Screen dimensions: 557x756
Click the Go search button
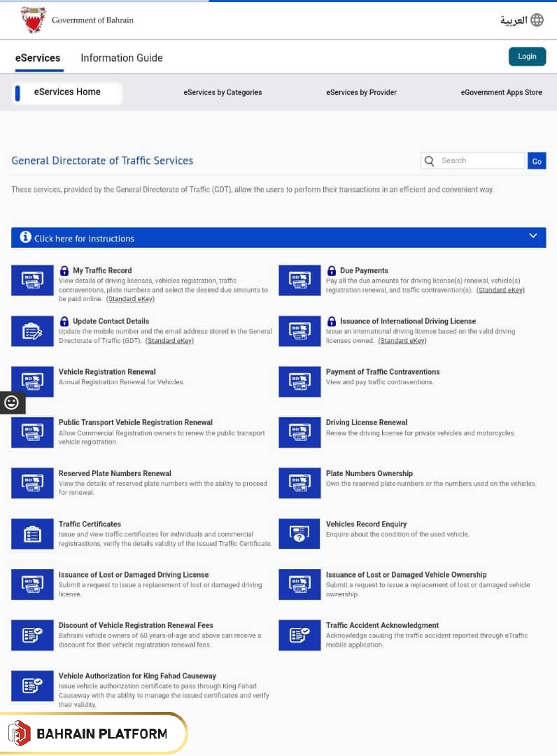[x=537, y=161]
